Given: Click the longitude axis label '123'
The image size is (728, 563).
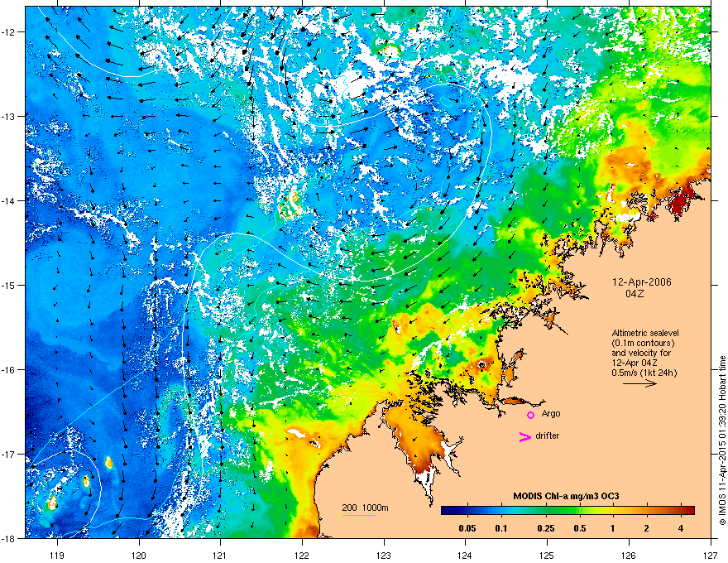Looking at the screenshot, I should [x=384, y=555].
